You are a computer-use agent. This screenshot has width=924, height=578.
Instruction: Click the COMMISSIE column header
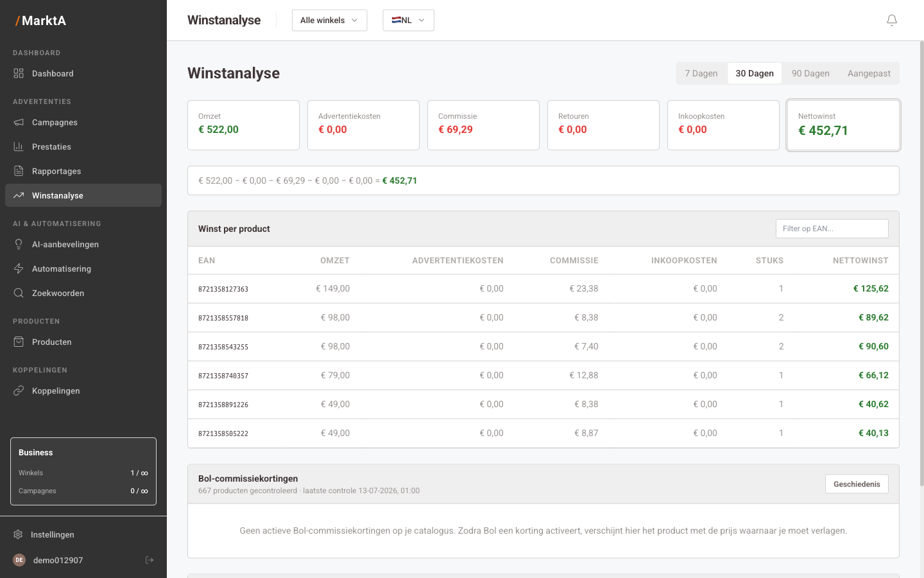[x=574, y=261]
